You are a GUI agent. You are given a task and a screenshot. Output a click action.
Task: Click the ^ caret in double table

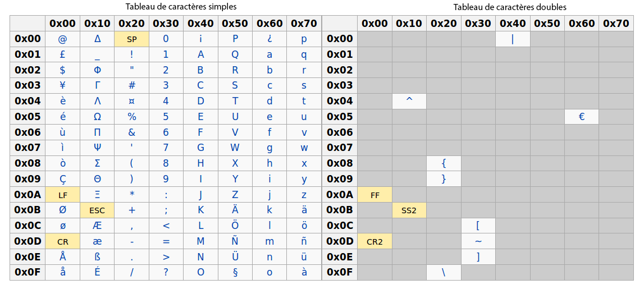(409, 100)
